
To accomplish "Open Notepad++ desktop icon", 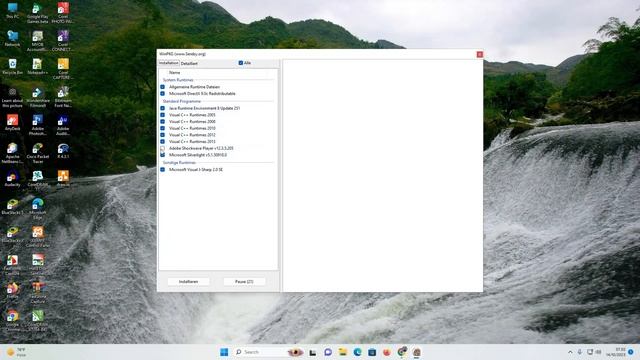I will 38,67.
